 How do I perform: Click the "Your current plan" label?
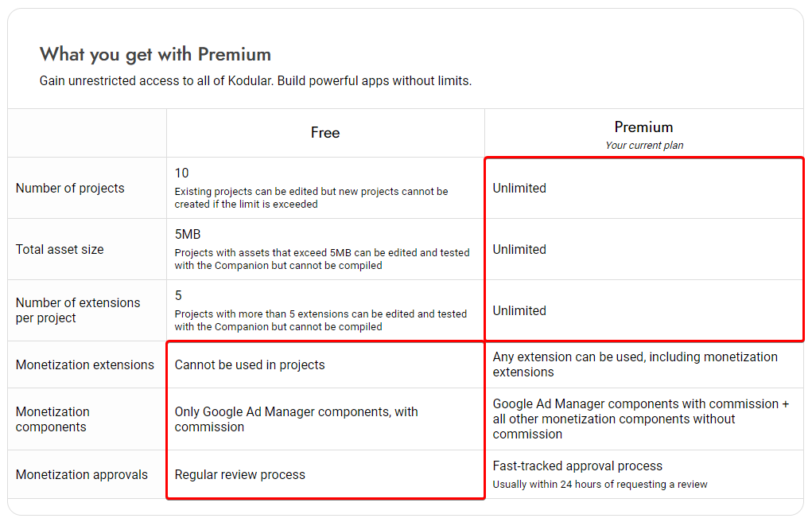(x=643, y=146)
